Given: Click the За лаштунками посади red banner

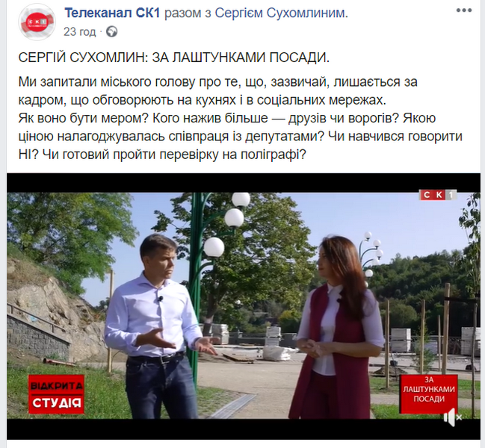Looking at the screenshot, I should (x=428, y=394).
